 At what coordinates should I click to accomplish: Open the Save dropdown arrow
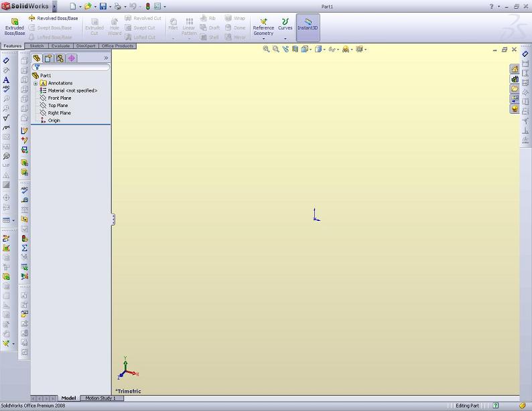110,7
